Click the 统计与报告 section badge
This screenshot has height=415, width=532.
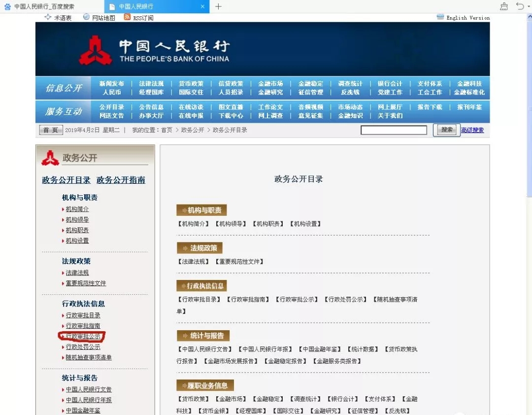[203, 336]
